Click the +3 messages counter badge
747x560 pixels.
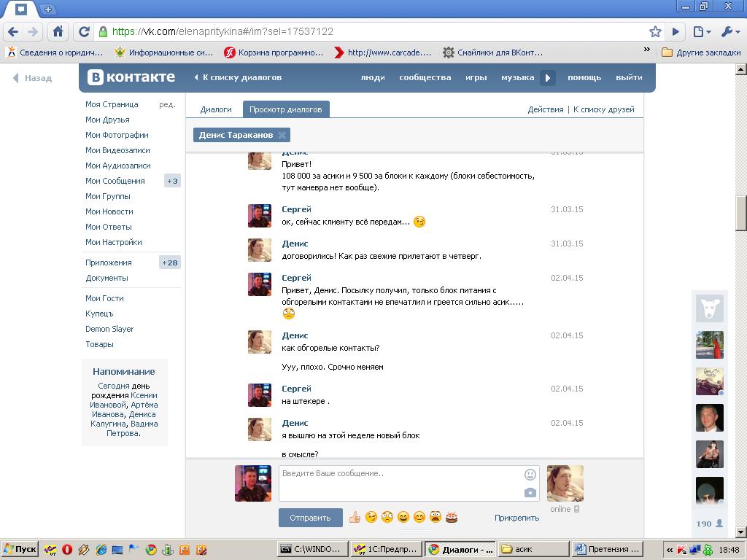(172, 181)
